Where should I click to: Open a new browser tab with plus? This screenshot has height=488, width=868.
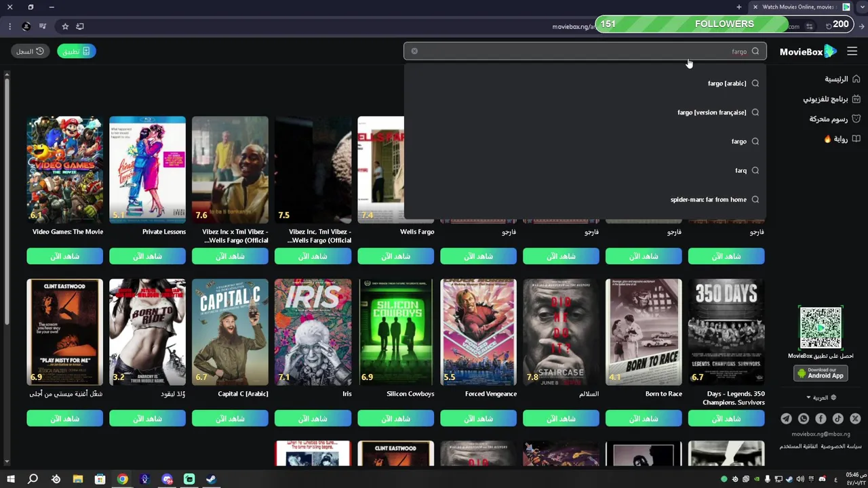(739, 7)
